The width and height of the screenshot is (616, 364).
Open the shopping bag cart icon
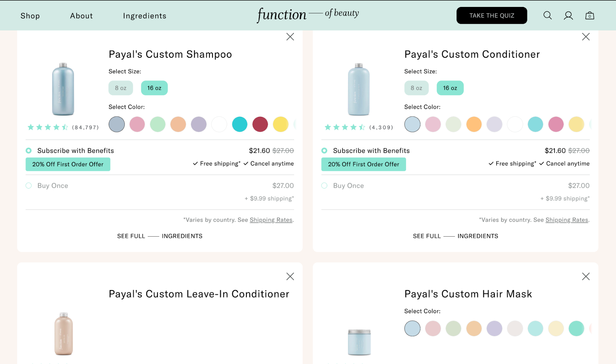(589, 15)
